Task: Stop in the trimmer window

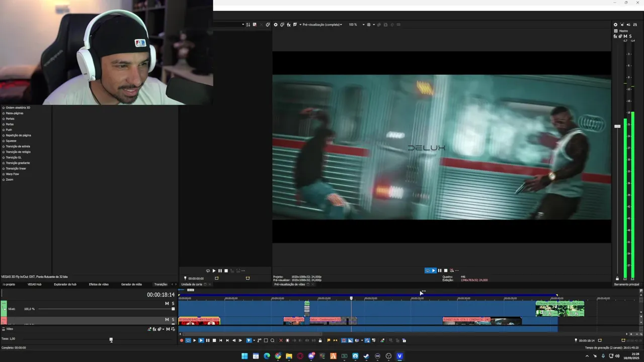Action: pos(226,270)
